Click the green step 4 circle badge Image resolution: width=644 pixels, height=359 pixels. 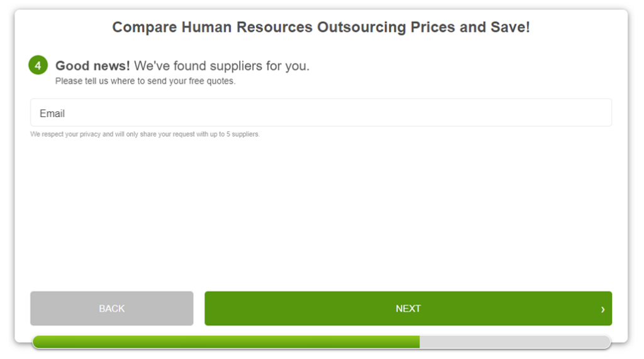(38, 65)
